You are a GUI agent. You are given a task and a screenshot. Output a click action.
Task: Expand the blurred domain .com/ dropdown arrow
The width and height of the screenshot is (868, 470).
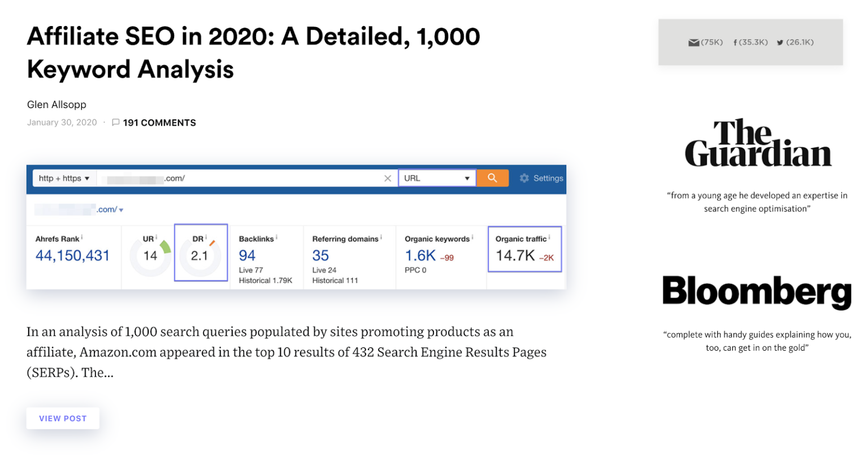pyautogui.click(x=121, y=210)
